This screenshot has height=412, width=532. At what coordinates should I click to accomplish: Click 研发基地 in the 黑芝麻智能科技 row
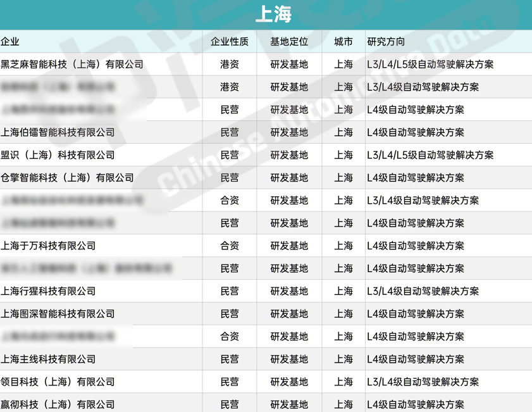[x=289, y=64]
